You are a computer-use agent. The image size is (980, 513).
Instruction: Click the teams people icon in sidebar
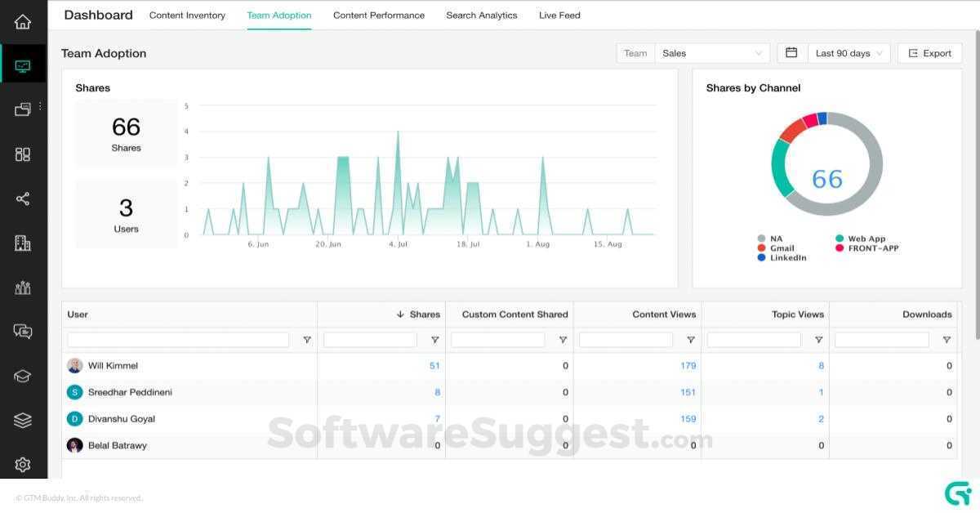click(x=22, y=288)
